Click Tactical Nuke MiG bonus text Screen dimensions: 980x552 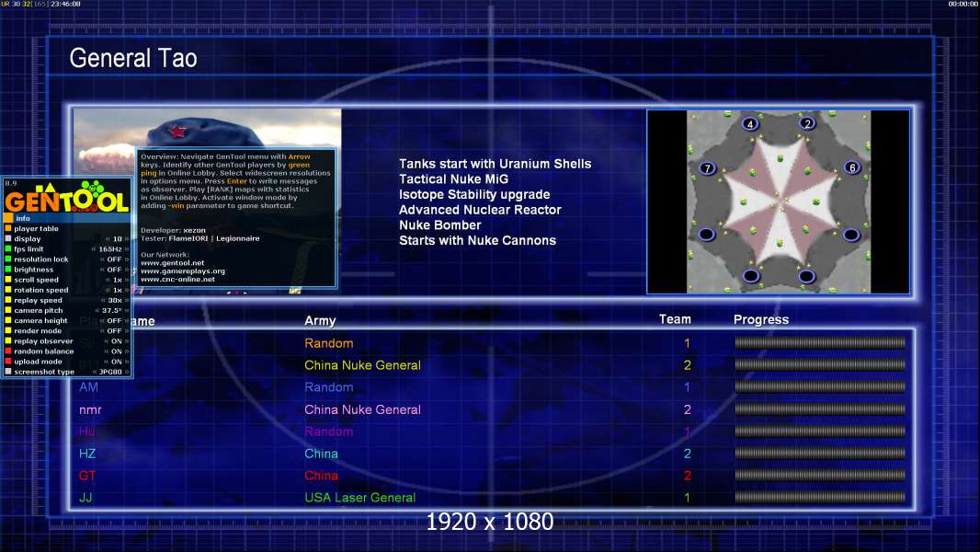(454, 178)
